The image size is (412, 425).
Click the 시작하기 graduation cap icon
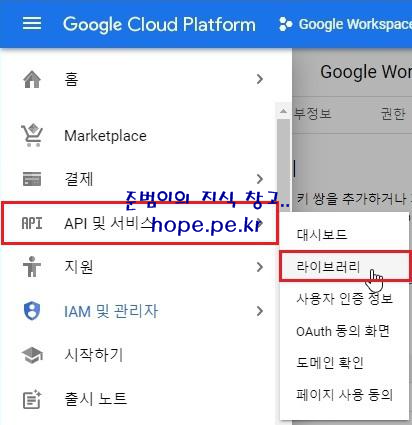click(32, 355)
